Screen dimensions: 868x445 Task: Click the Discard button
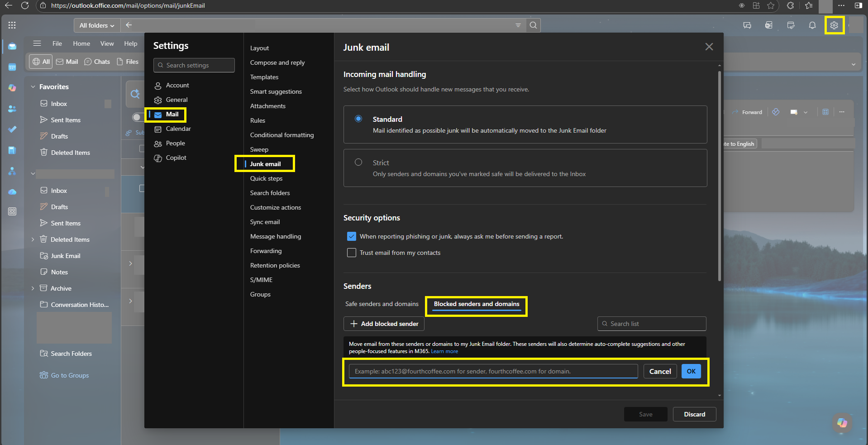pos(694,414)
